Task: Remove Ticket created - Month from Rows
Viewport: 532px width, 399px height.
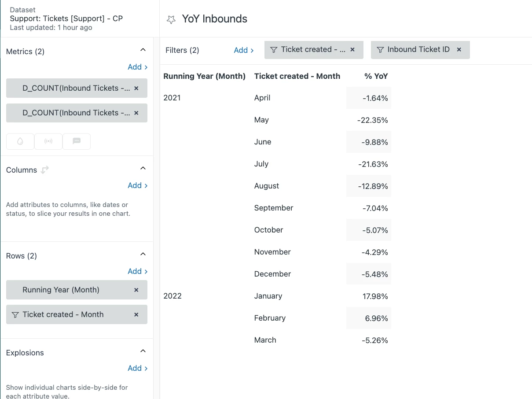Action: 136,314
